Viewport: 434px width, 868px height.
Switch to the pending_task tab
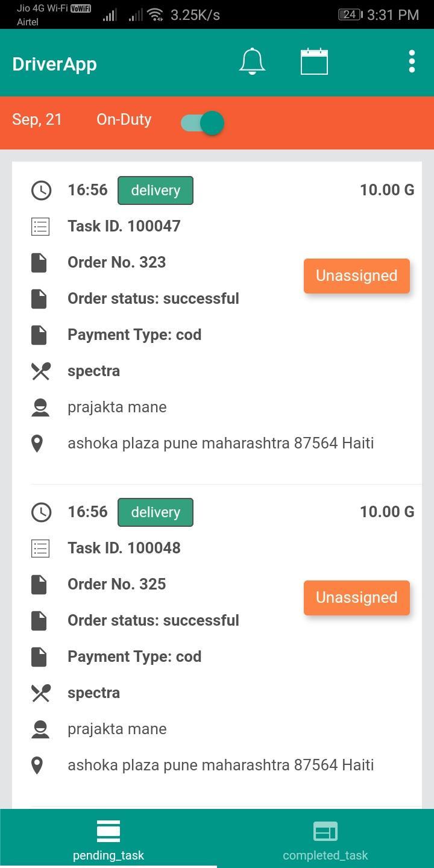(108, 838)
